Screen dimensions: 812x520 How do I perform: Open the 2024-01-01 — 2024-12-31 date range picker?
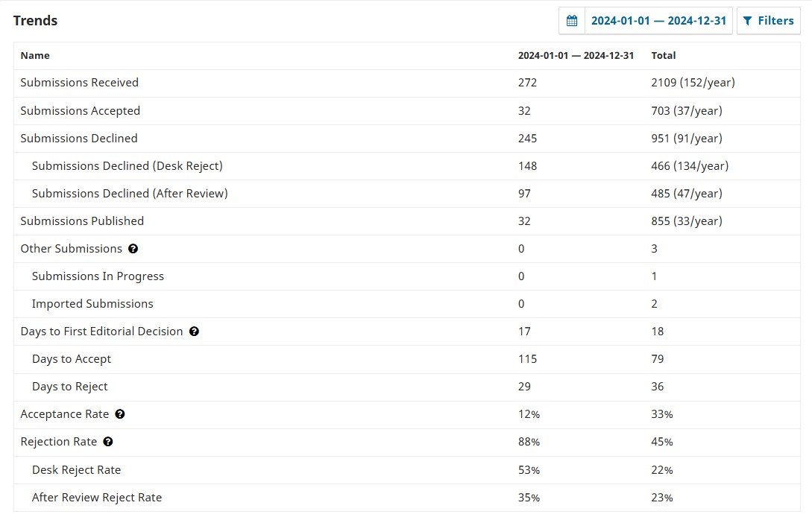point(658,21)
